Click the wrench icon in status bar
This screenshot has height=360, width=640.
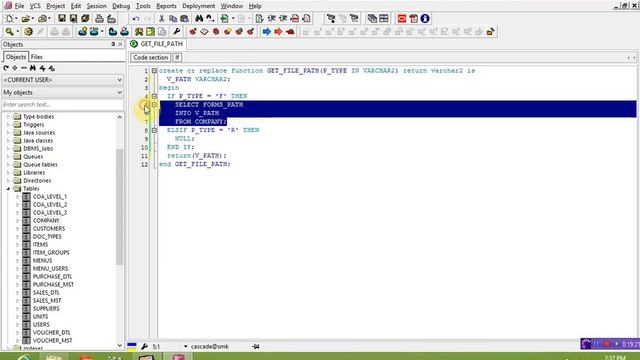[144, 346]
